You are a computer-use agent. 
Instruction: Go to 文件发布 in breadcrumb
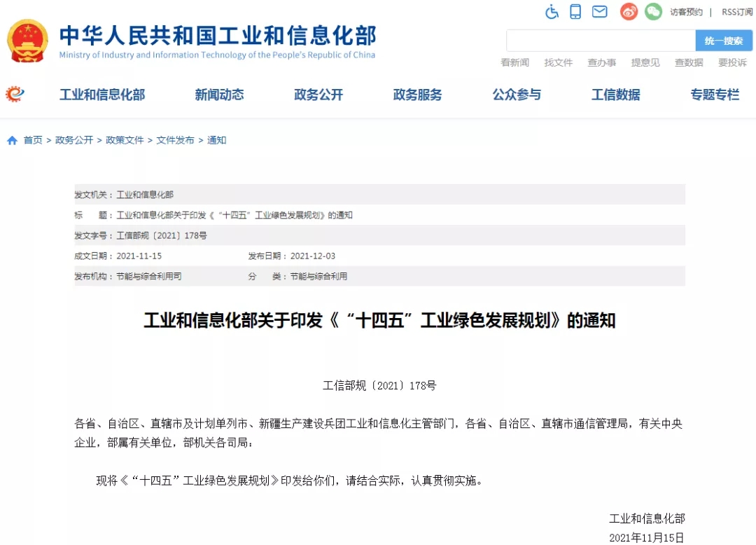point(176,140)
